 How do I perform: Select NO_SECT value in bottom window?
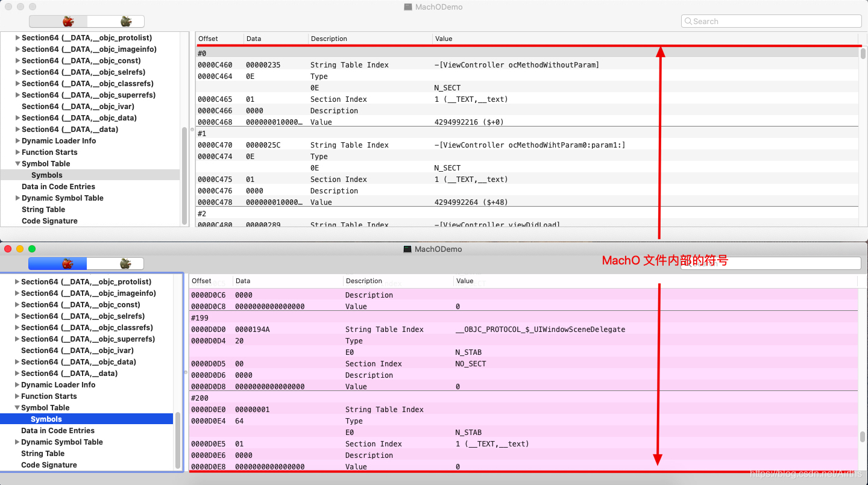[x=470, y=364]
